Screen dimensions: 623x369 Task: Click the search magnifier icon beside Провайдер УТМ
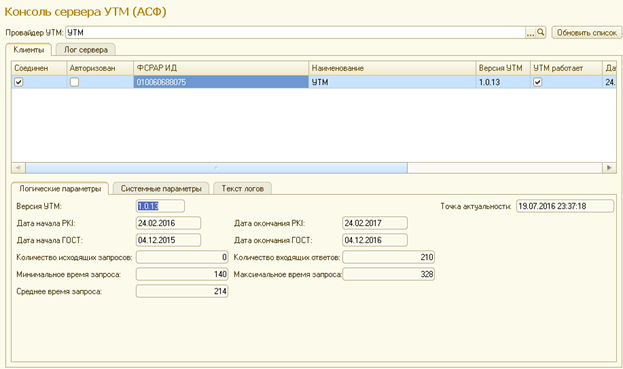pos(541,32)
